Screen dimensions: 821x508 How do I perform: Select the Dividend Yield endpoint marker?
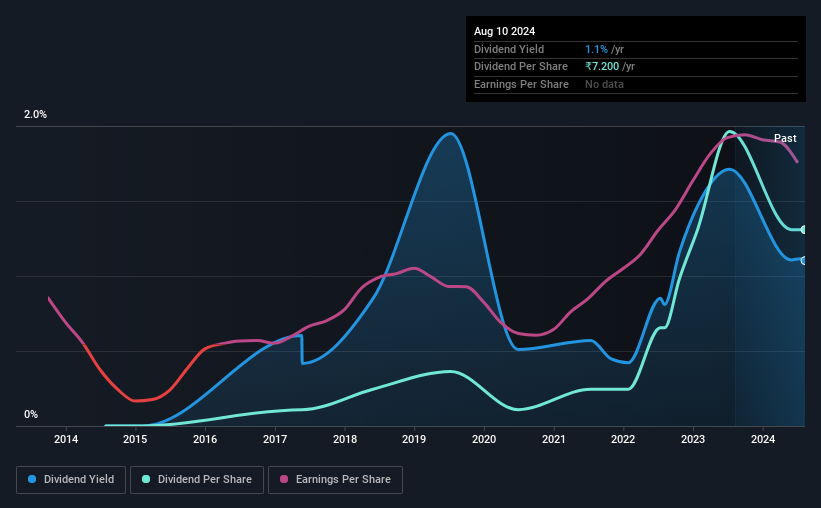[x=804, y=260]
